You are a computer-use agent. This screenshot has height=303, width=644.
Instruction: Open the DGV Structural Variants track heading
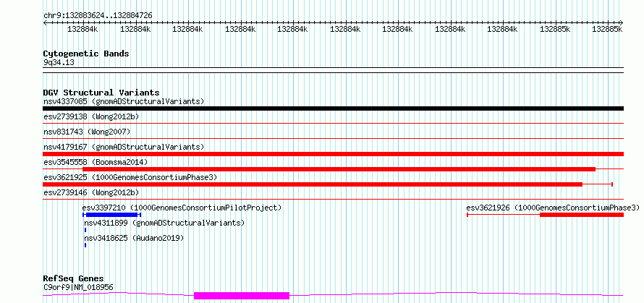click(101, 93)
